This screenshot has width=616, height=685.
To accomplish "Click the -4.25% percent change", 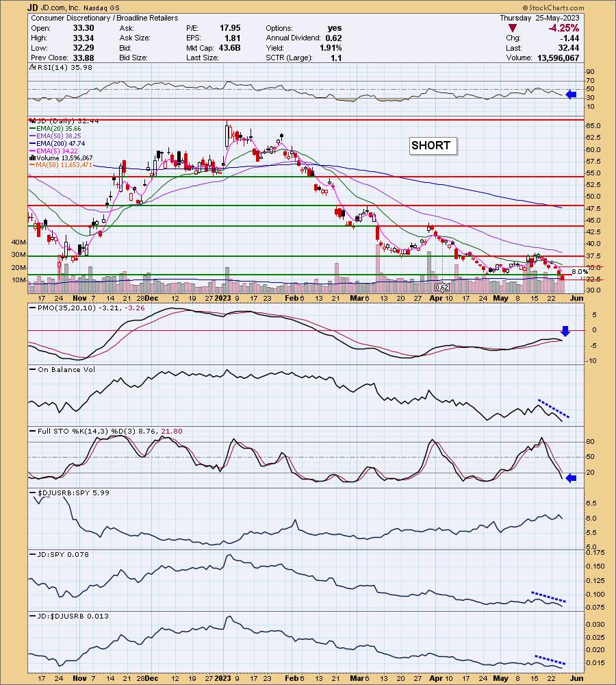I will 563,28.
